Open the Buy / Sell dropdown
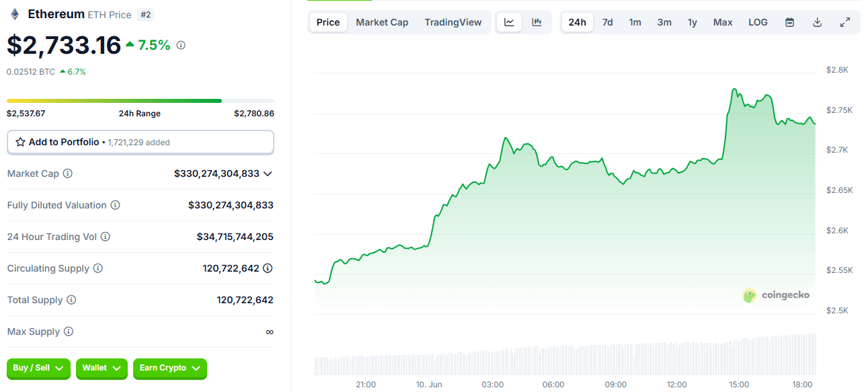Image resolution: width=868 pixels, height=392 pixels. [x=38, y=368]
